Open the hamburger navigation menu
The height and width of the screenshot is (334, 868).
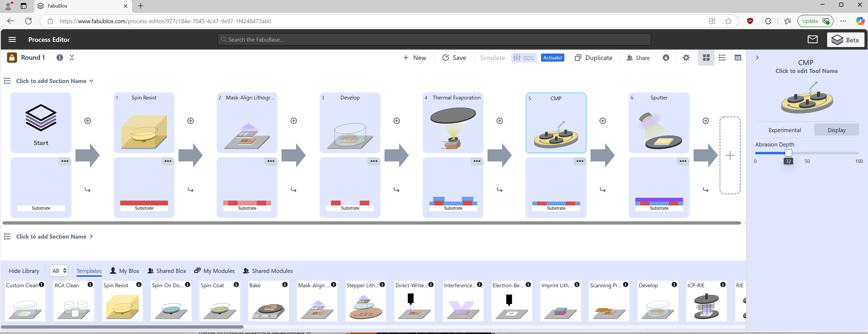(x=12, y=39)
